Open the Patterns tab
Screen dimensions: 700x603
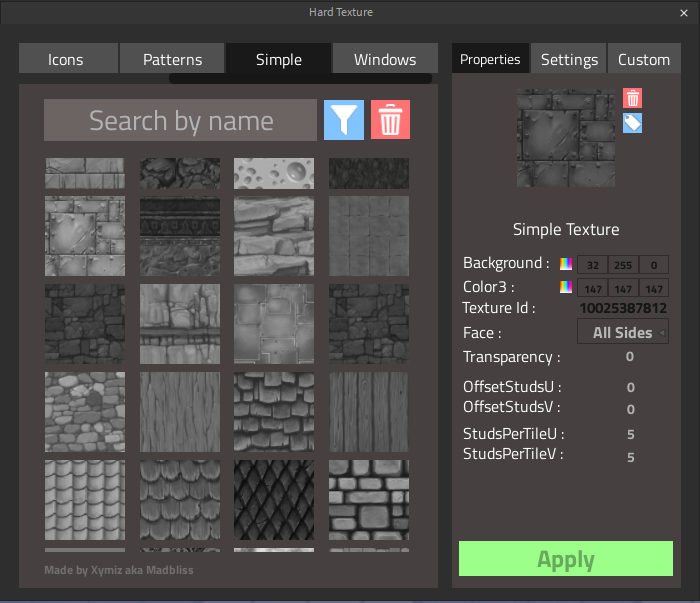click(172, 59)
